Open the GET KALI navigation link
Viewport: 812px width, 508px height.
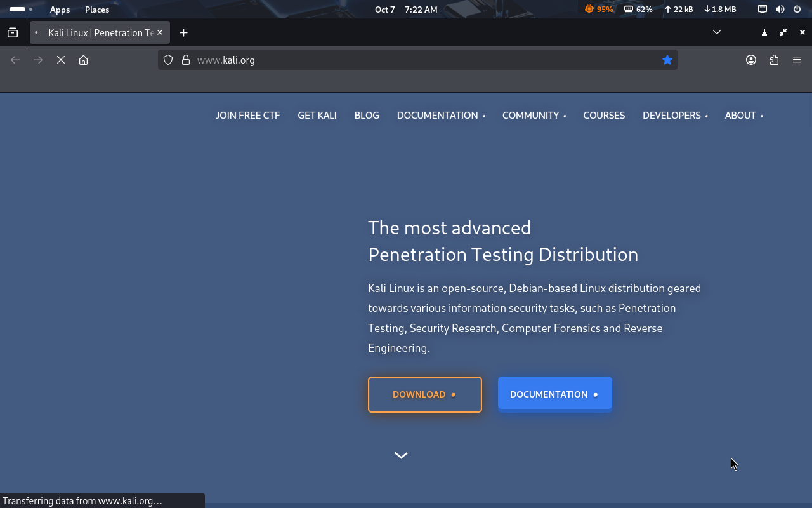coord(317,116)
